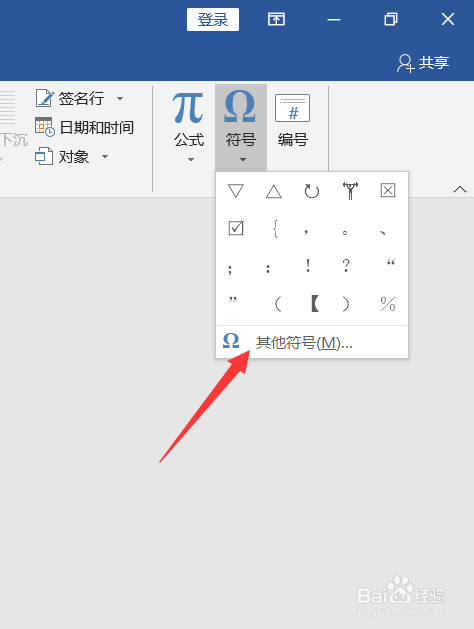The image size is (474, 629).
Task: Collapse the 符号 dropdown arrow
Action: pyautogui.click(x=243, y=160)
